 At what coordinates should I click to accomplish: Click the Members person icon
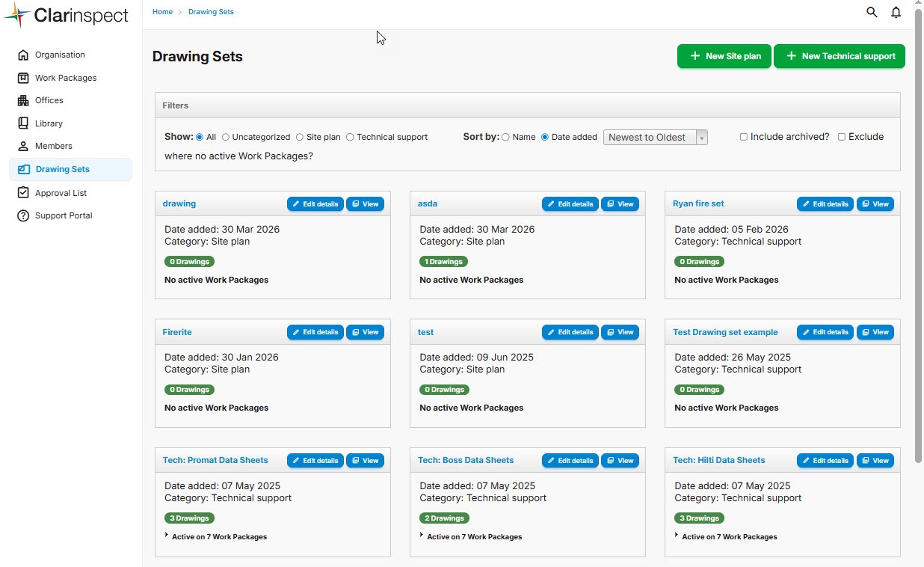(x=23, y=146)
